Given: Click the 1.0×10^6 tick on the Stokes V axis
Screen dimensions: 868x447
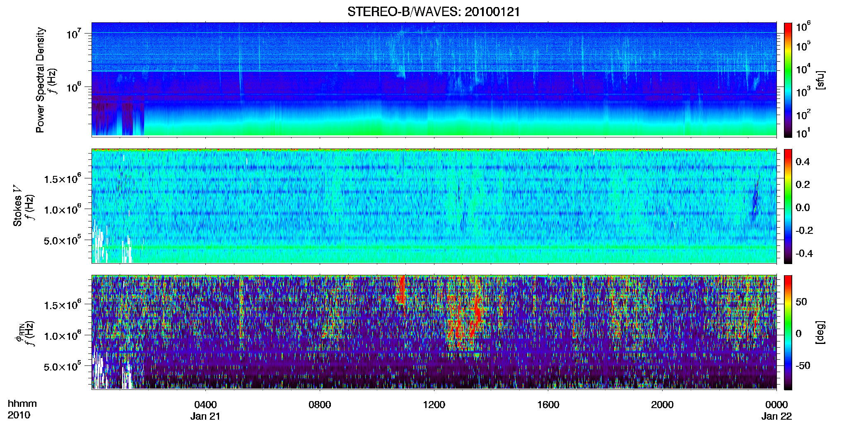Looking at the screenshot, I should tap(63, 209).
